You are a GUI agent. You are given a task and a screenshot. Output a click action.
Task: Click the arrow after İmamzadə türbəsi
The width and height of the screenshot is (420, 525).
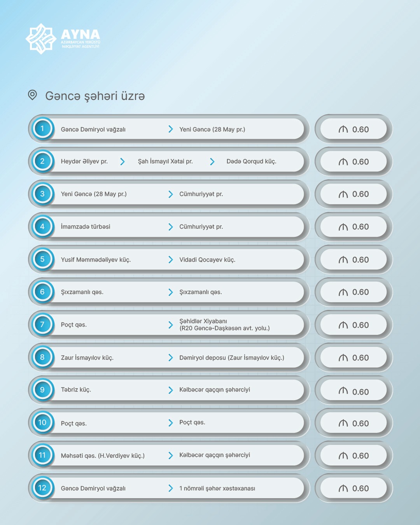tap(170, 227)
